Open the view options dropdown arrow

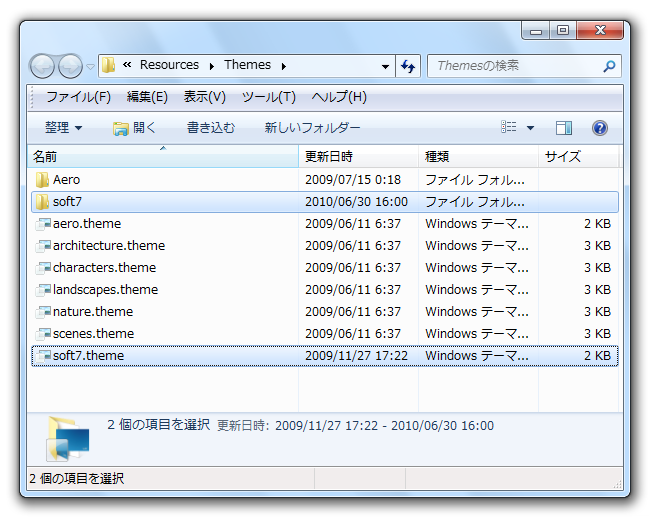[530, 128]
